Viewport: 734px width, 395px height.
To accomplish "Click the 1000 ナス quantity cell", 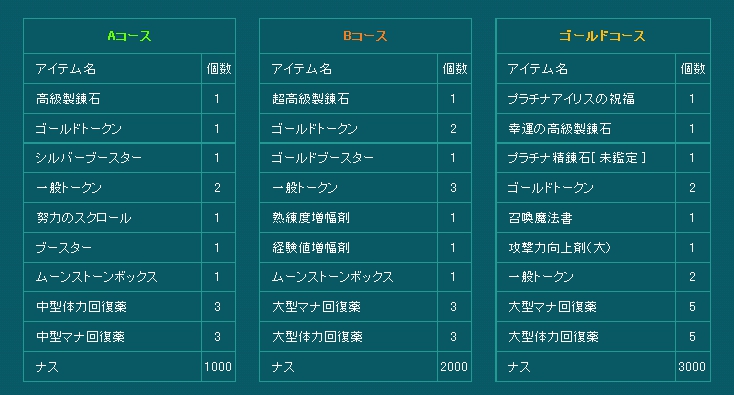I will pos(218,366).
